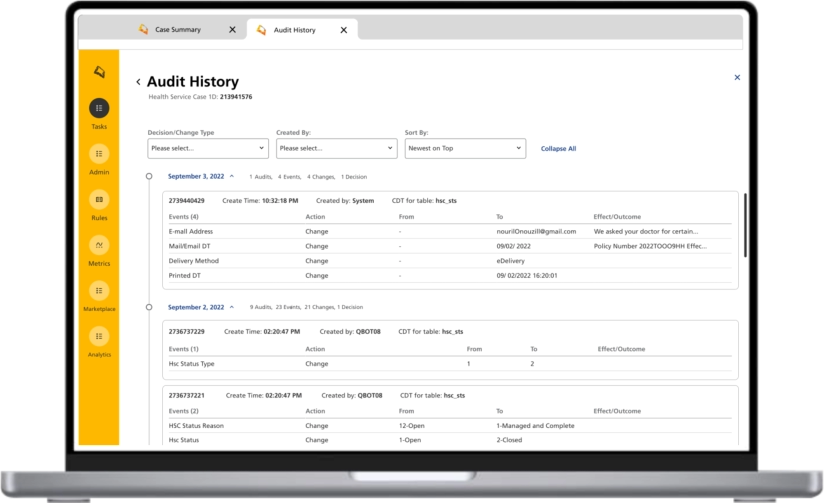Screen dimensions: 824x503
Task: Select the Rules sidebar icon
Action: (x=99, y=199)
